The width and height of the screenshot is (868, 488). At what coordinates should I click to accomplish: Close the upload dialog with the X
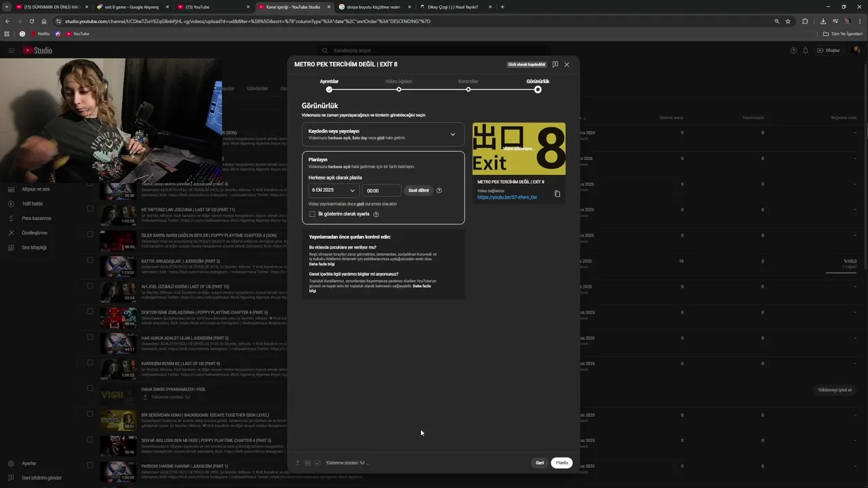coord(566,64)
